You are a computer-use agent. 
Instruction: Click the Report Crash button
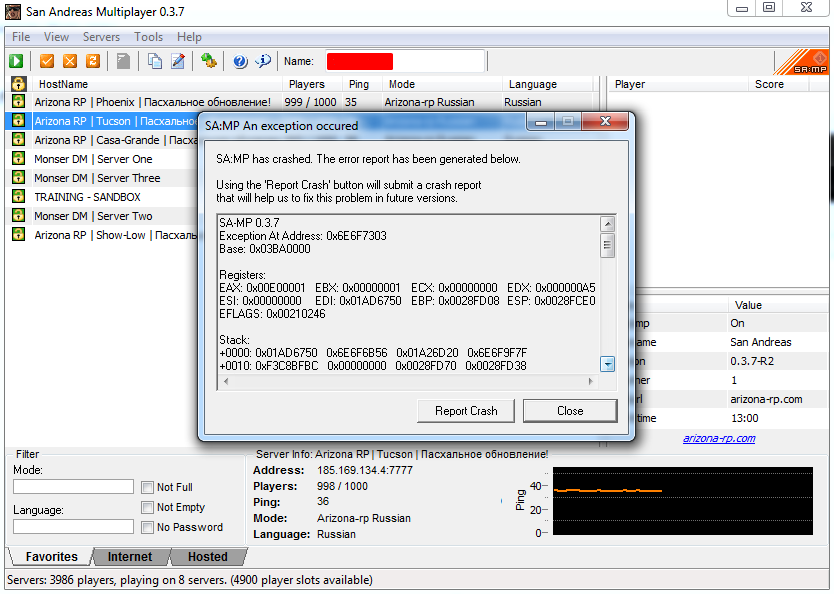466,411
